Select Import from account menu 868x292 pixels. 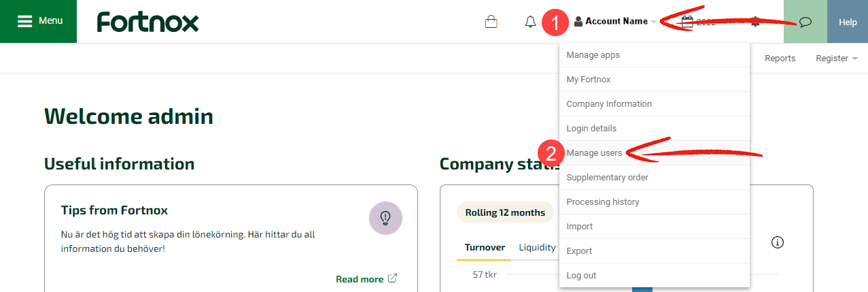pos(655,227)
